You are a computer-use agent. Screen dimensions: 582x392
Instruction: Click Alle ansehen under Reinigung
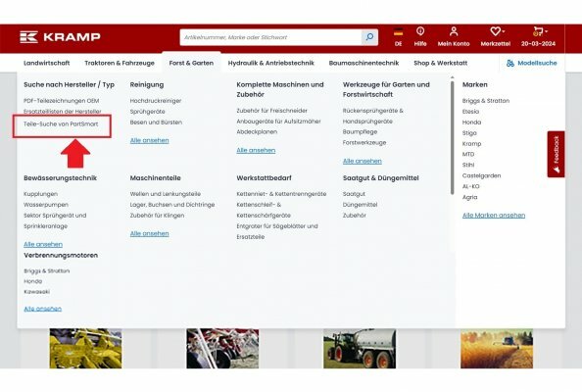[149, 140]
